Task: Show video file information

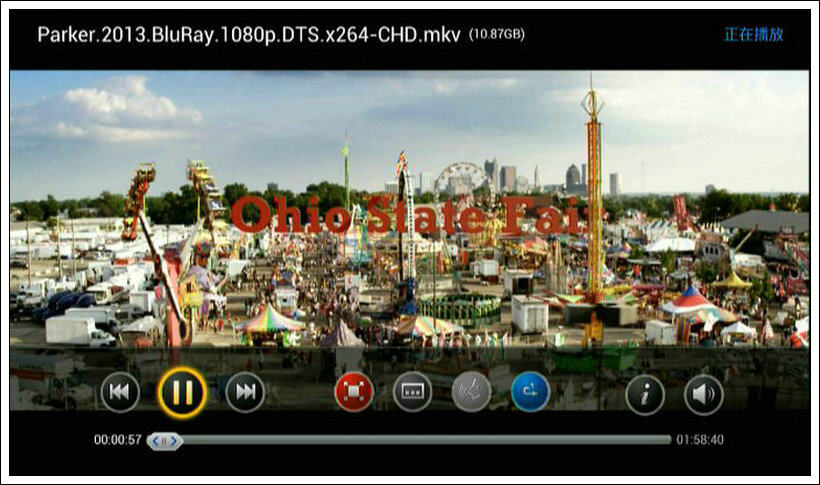Action: (645, 395)
